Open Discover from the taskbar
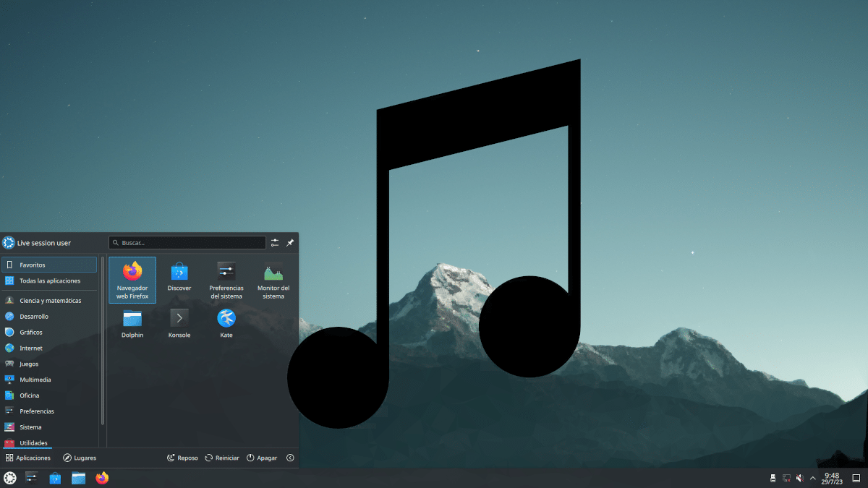868x488 pixels. pyautogui.click(x=55, y=478)
